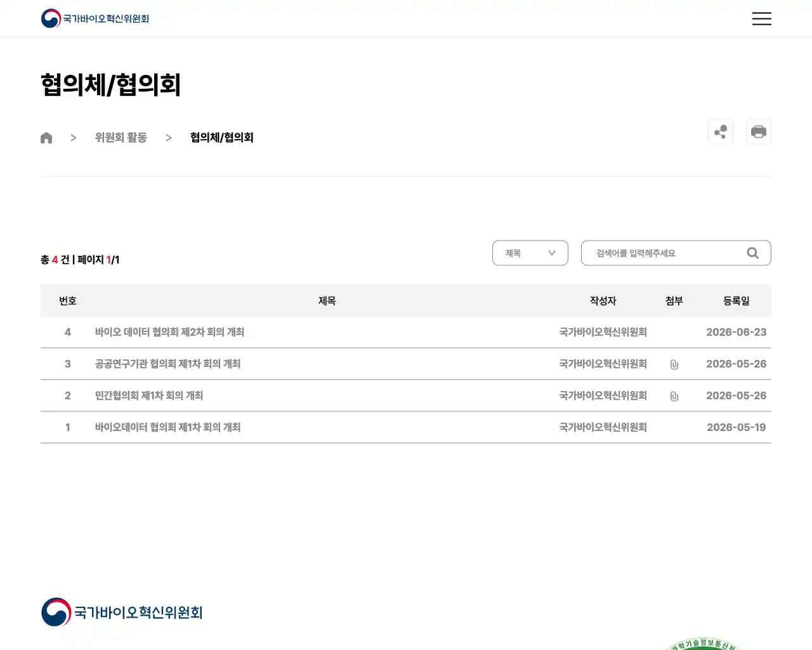Viewport: 812px width, 650px height.
Task: Click the search magnifier icon
Action: (753, 253)
